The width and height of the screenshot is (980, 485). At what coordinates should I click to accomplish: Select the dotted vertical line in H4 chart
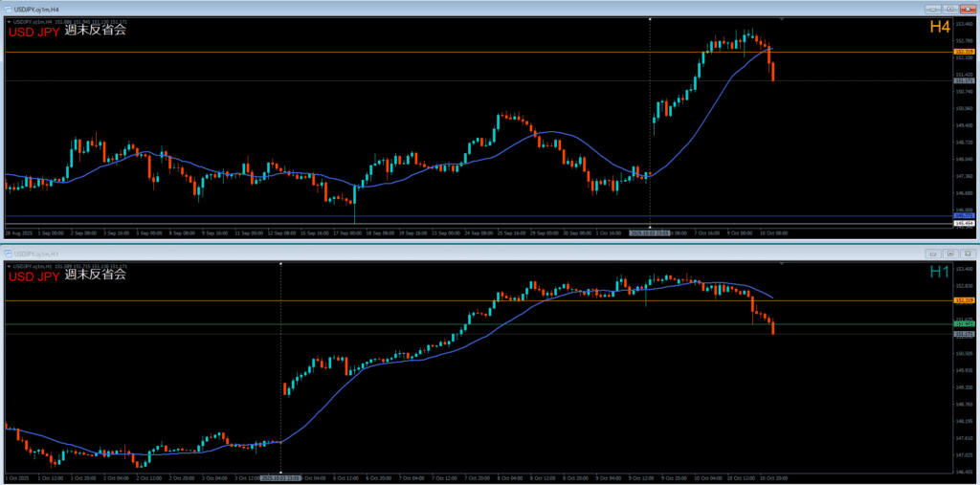[x=650, y=124]
